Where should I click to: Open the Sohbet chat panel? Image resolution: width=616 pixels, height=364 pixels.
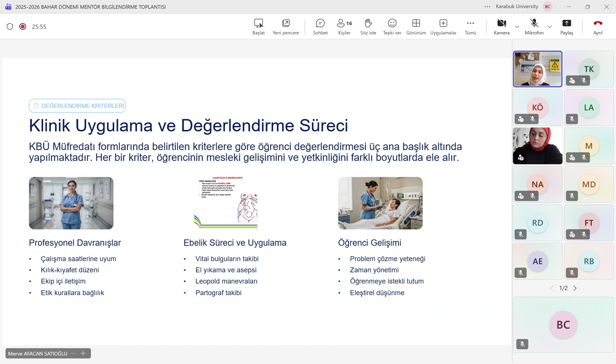point(320,26)
